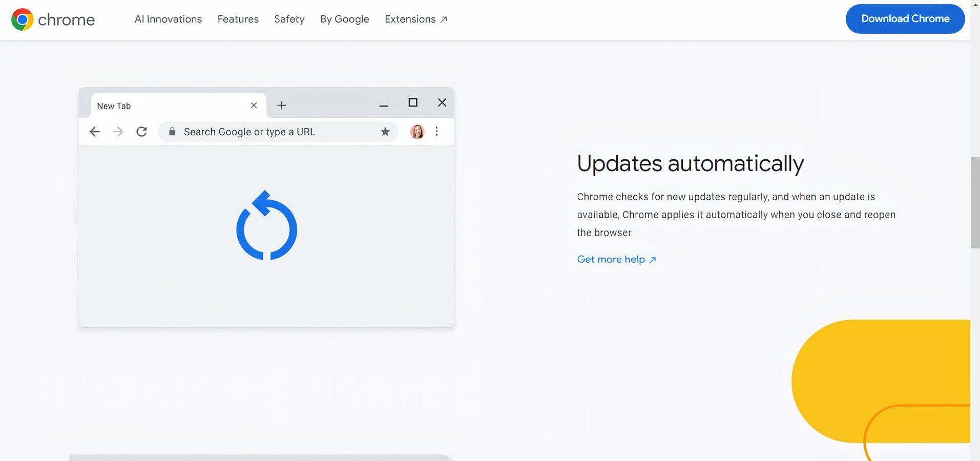Open the Extensions external link
Image resolution: width=980 pixels, height=461 pixels.
coord(416,19)
